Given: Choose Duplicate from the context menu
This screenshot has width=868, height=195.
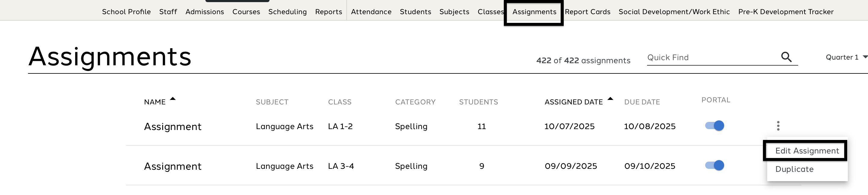Looking at the screenshot, I should click(794, 169).
